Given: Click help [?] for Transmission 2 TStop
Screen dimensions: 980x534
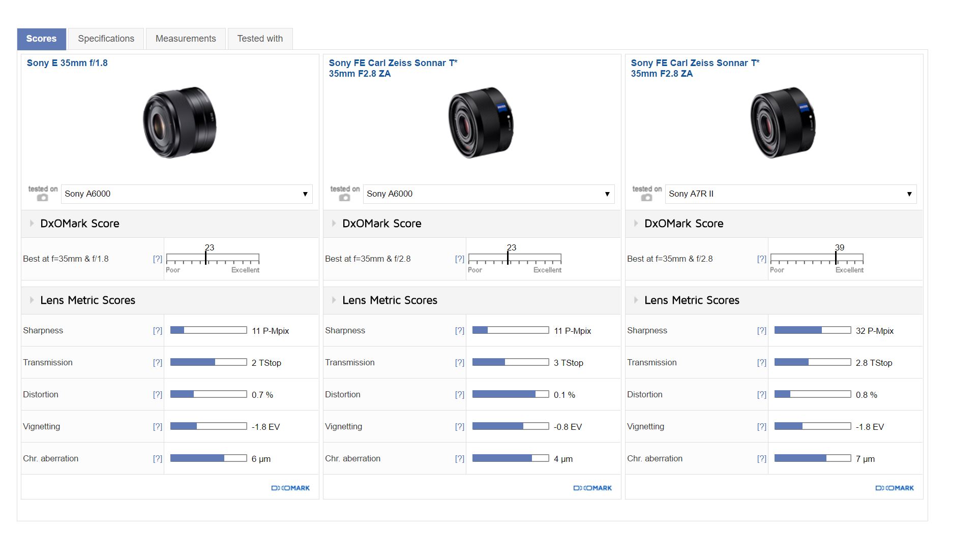Looking at the screenshot, I should (x=158, y=362).
